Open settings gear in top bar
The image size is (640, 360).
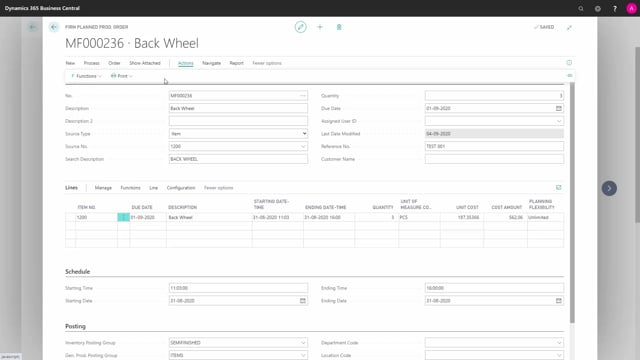click(598, 8)
